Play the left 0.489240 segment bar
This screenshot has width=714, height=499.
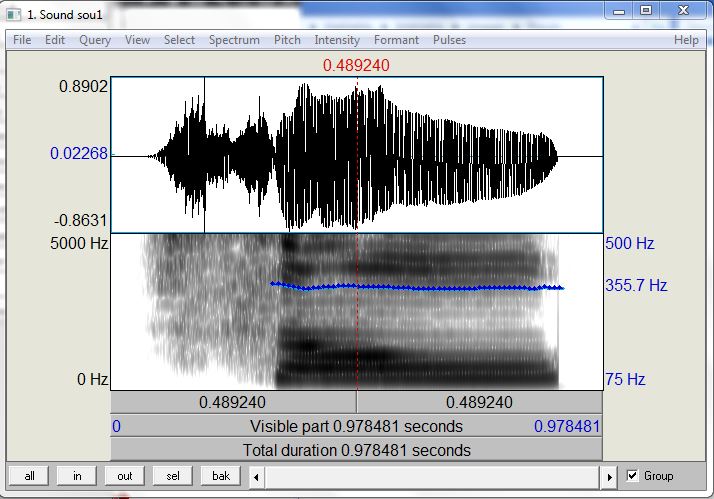click(x=233, y=402)
